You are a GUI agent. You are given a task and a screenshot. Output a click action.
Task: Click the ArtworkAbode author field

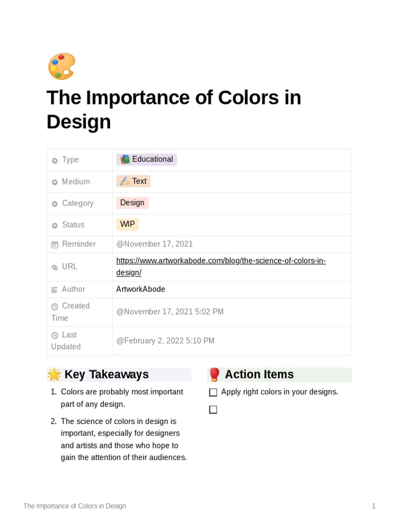point(141,289)
